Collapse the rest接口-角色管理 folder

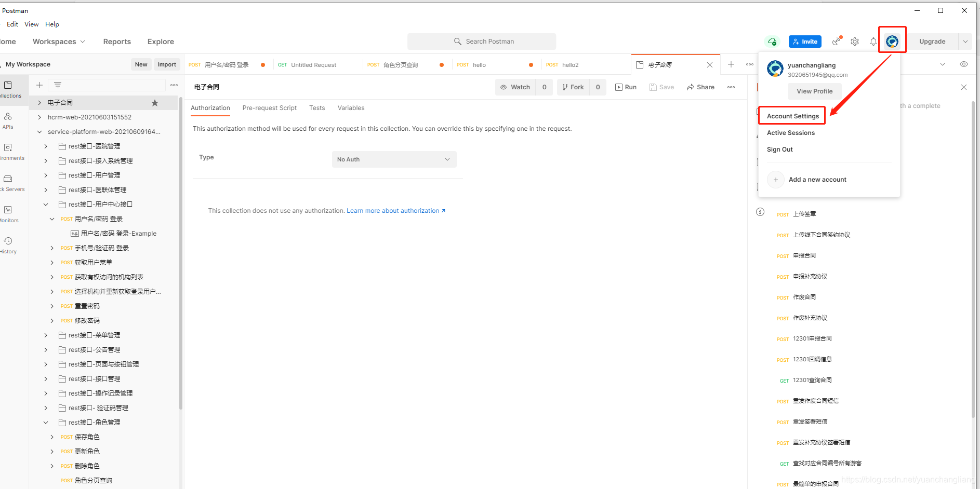click(46, 423)
